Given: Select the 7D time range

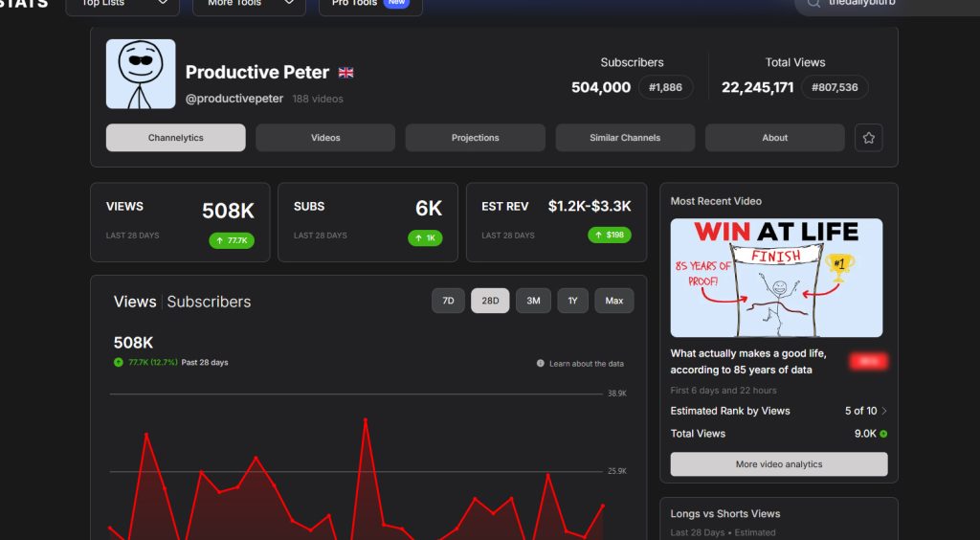Looking at the screenshot, I should 448,301.
